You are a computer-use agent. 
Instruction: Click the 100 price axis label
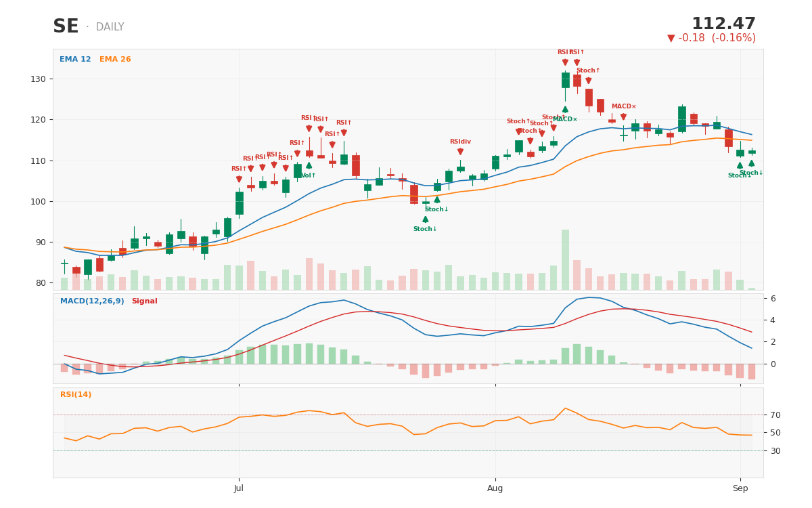click(39, 202)
